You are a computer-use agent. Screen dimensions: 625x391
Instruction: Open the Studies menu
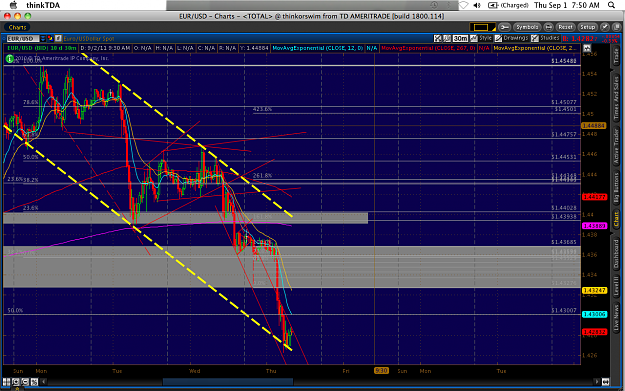(545, 38)
